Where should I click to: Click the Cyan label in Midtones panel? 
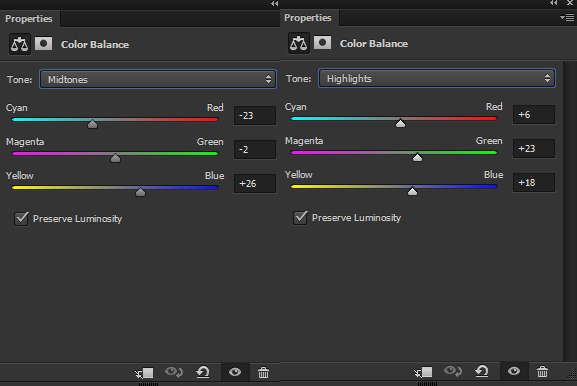pyautogui.click(x=17, y=108)
